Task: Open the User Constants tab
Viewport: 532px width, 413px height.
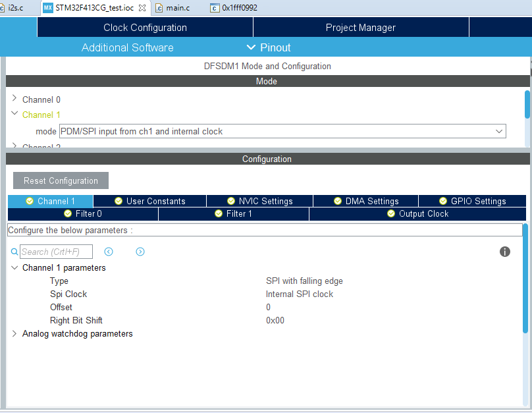Action: (x=149, y=202)
